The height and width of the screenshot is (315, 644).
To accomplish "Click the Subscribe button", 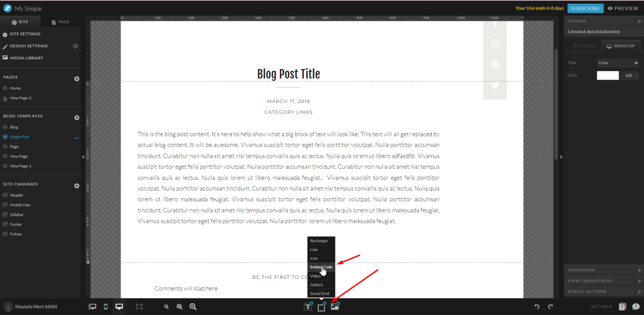I will point(585,8).
